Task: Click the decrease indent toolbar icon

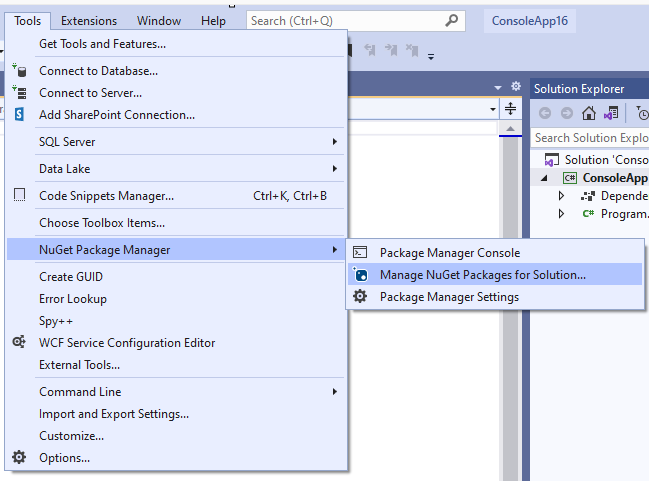Action: (370, 50)
